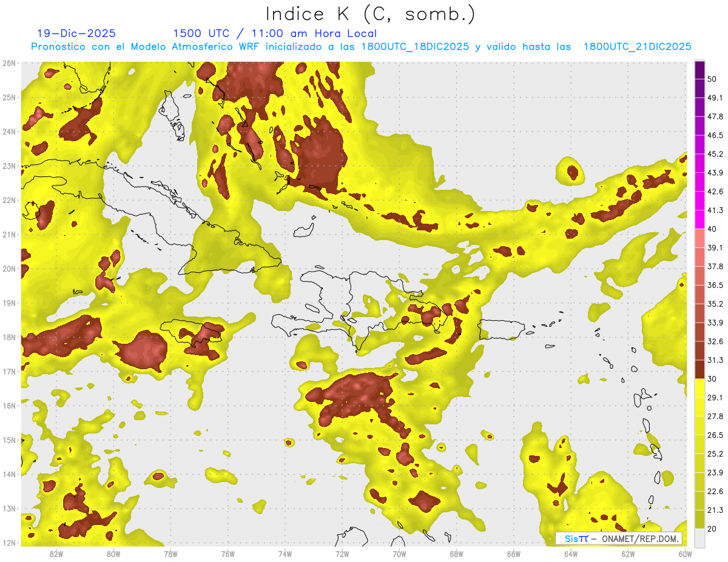
Task: Click the "18N" latitude label
Action: (9, 337)
